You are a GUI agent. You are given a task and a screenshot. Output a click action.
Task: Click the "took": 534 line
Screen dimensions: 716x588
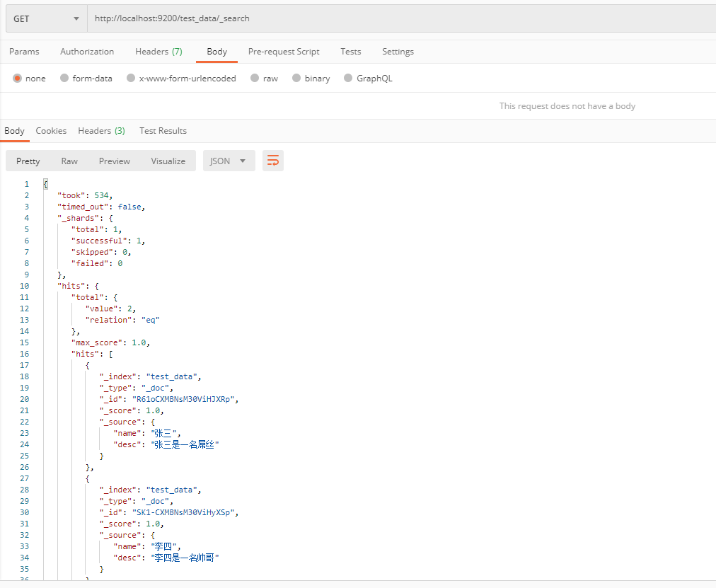click(85, 195)
